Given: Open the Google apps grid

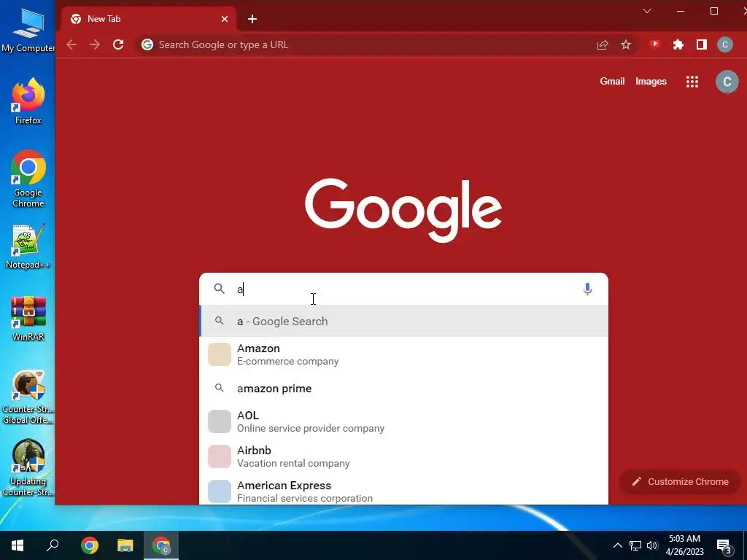Looking at the screenshot, I should click(x=692, y=82).
